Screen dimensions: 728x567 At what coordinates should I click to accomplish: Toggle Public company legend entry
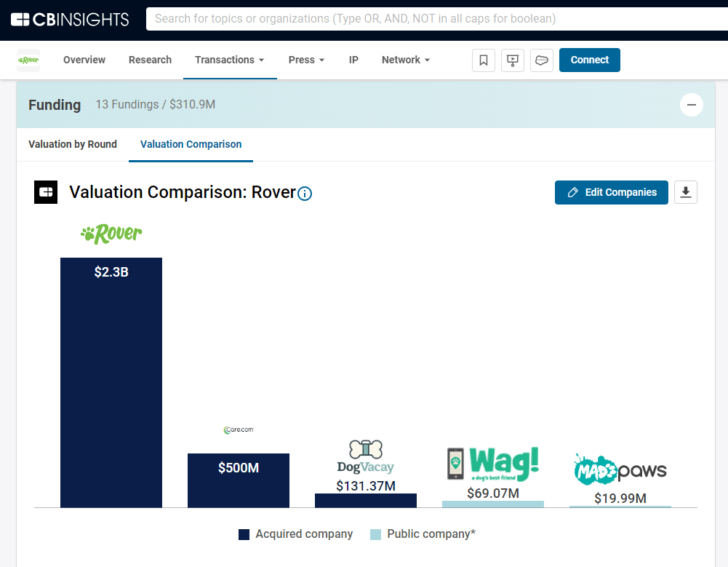pyautogui.click(x=423, y=534)
